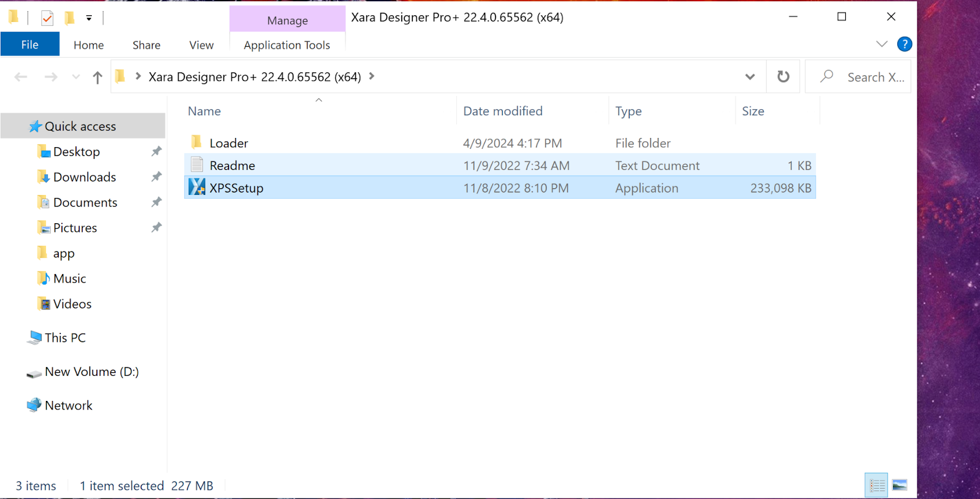
Task: Click the Readme 1 KB size cell
Action: (x=799, y=166)
